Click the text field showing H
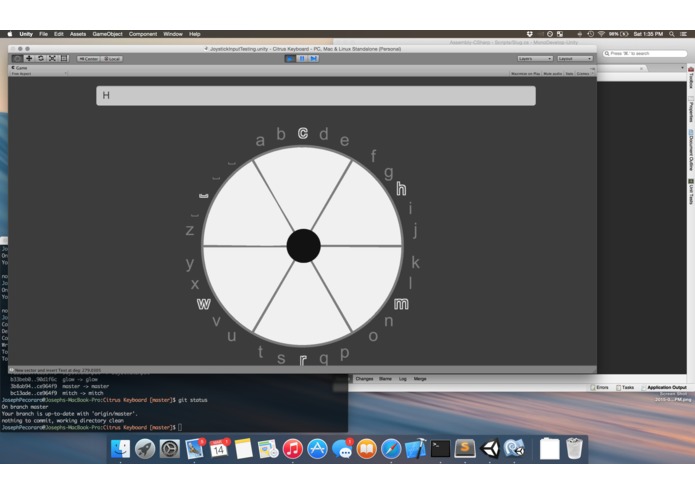The image size is (695, 494). pyautogui.click(x=316, y=96)
